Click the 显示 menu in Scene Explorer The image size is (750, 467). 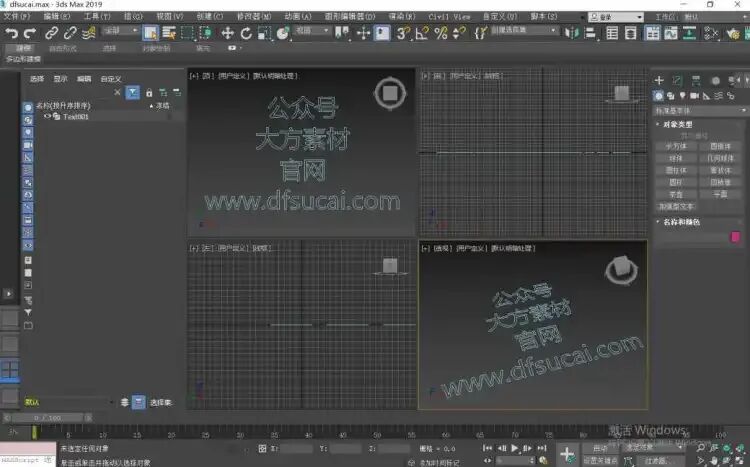click(x=60, y=79)
